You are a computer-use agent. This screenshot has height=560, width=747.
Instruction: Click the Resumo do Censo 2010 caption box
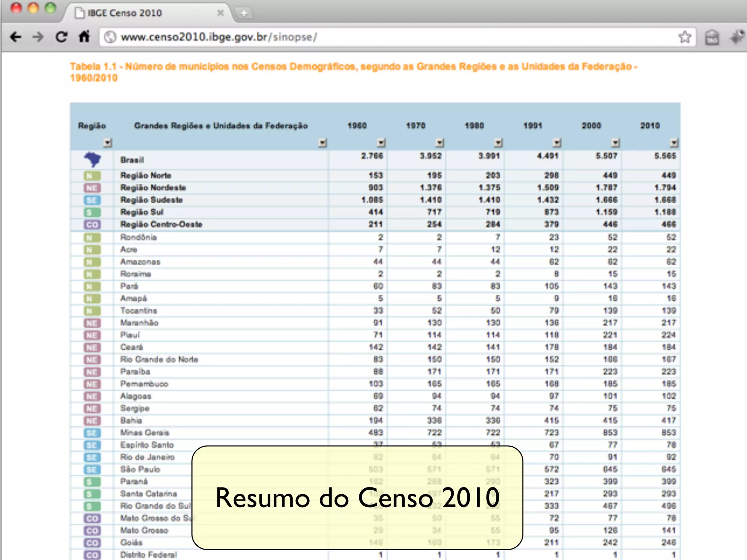point(357,498)
